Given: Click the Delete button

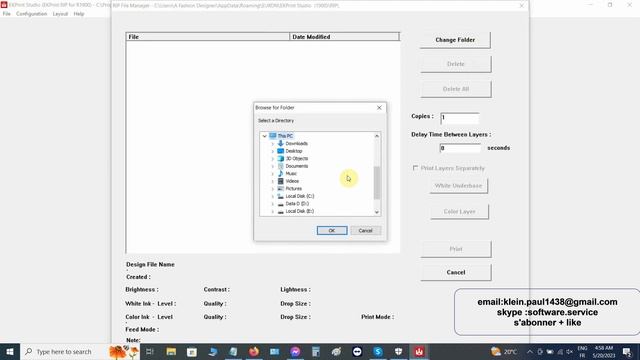Looking at the screenshot, I should click(x=456, y=64).
